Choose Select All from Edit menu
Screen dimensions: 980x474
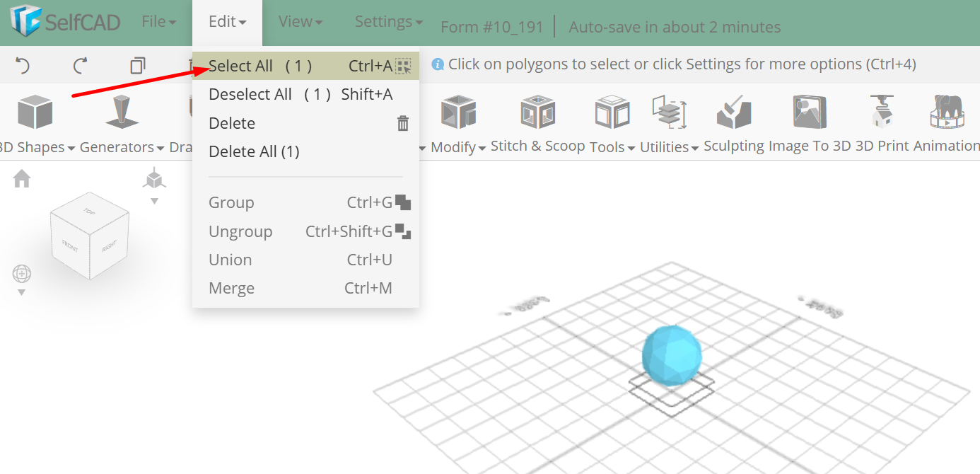[x=305, y=66]
